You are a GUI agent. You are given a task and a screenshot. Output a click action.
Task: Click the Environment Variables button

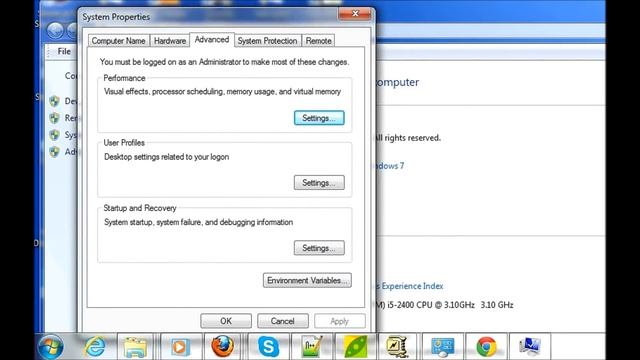[x=307, y=280]
